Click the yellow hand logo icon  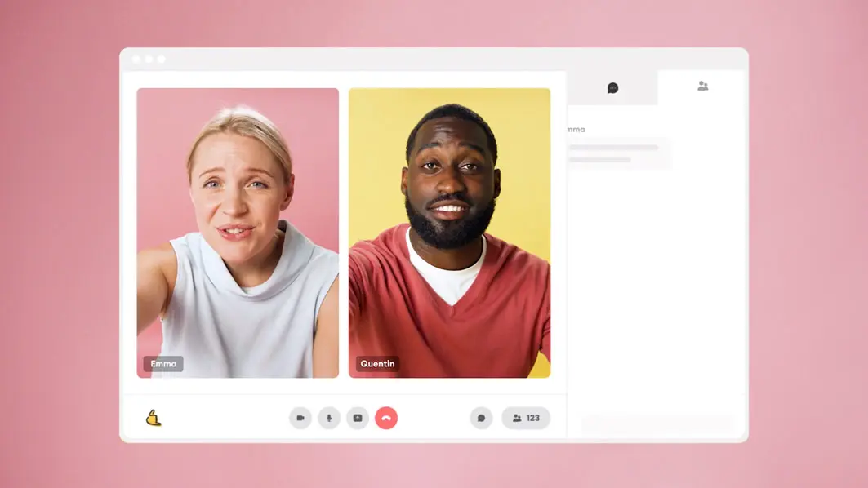tap(154, 418)
